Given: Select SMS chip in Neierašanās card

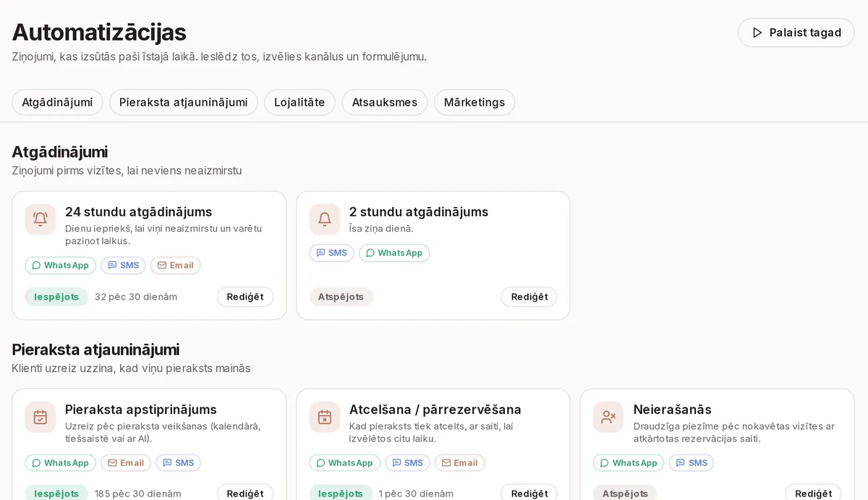Looking at the screenshot, I should pos(692,463).
